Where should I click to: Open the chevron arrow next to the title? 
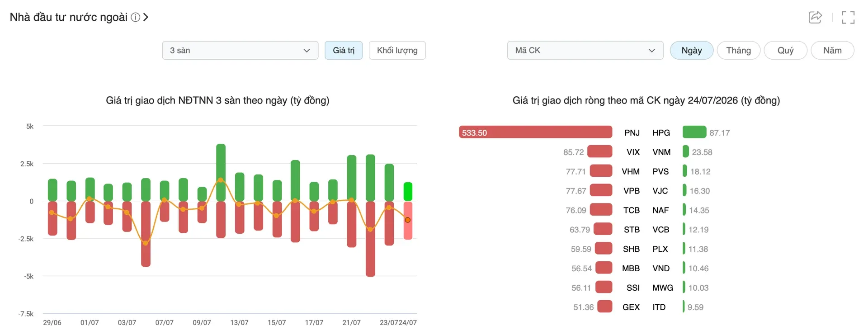pyautogui.click(x=146, y=17)
